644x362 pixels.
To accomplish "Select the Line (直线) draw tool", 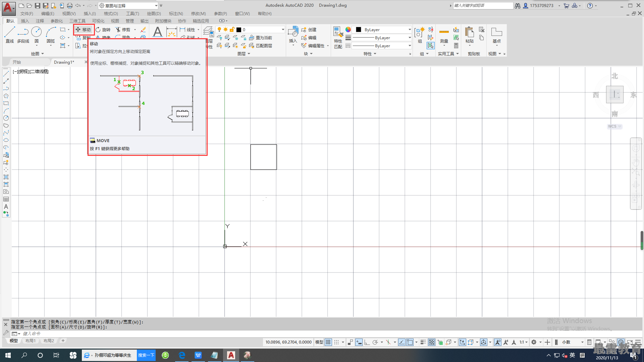I will [9, 35].
